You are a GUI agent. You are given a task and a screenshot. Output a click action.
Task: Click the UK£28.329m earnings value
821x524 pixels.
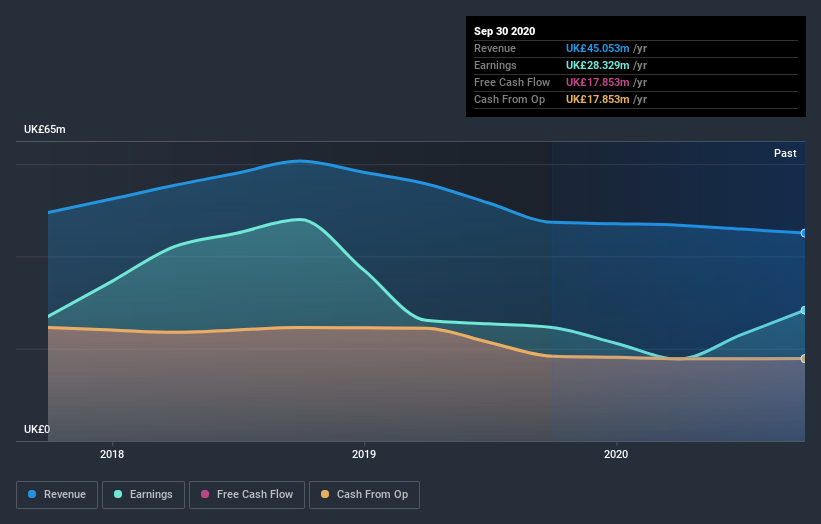point(597,65)
